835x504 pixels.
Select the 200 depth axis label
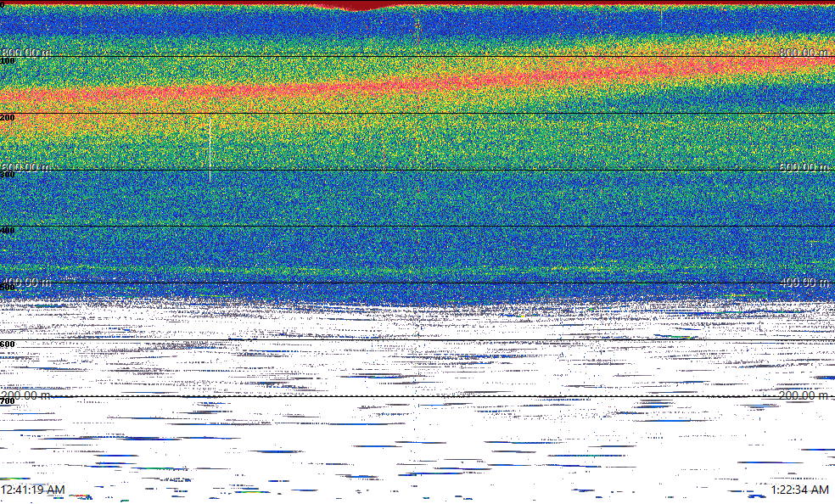tap(8, 118)
